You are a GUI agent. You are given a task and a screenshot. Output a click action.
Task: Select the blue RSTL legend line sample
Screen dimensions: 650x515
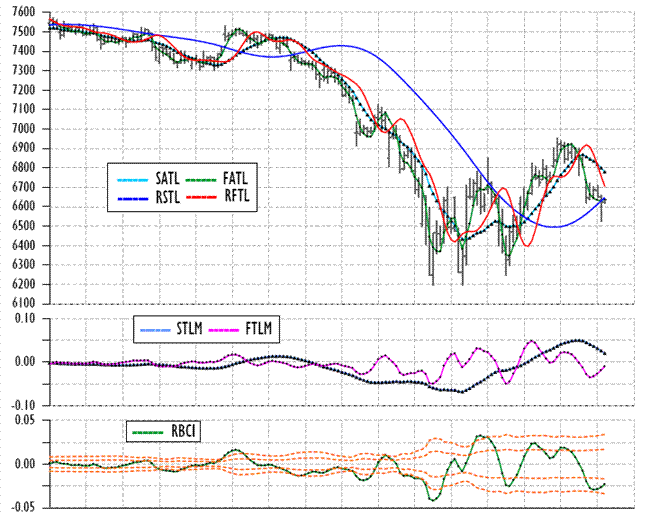tap(133, 199)
